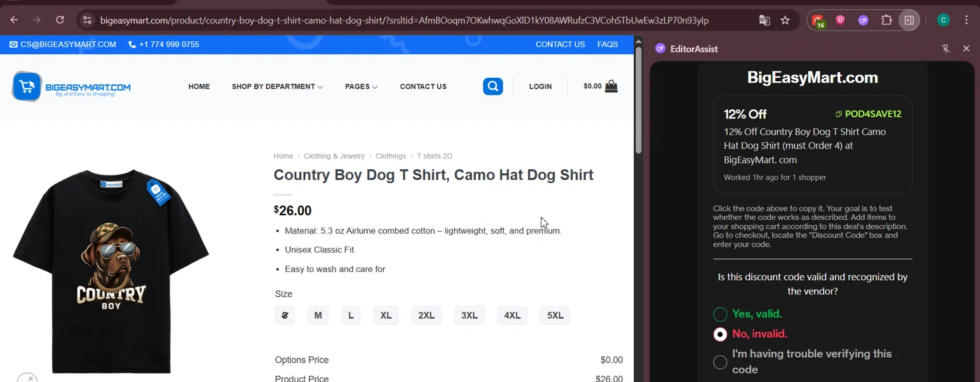The width and height of the screenshot is (980, 382).
Task: Click the Country Boy shirt product image
Action: point(111,271)
